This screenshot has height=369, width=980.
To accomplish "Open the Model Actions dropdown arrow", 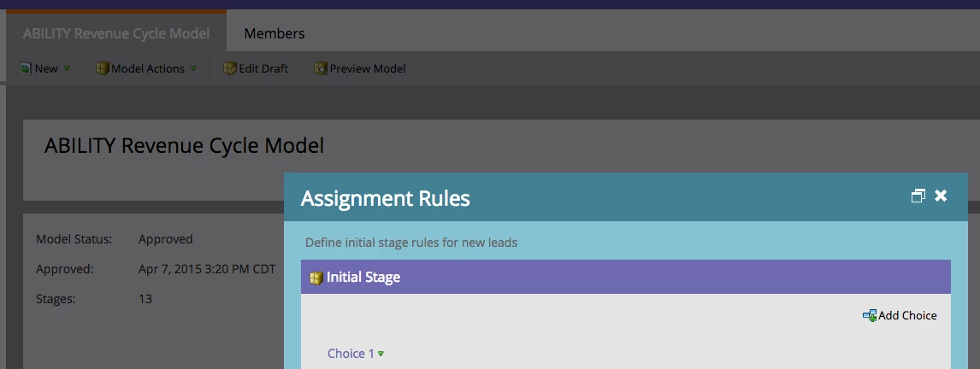I will click(x=194, y=68).
